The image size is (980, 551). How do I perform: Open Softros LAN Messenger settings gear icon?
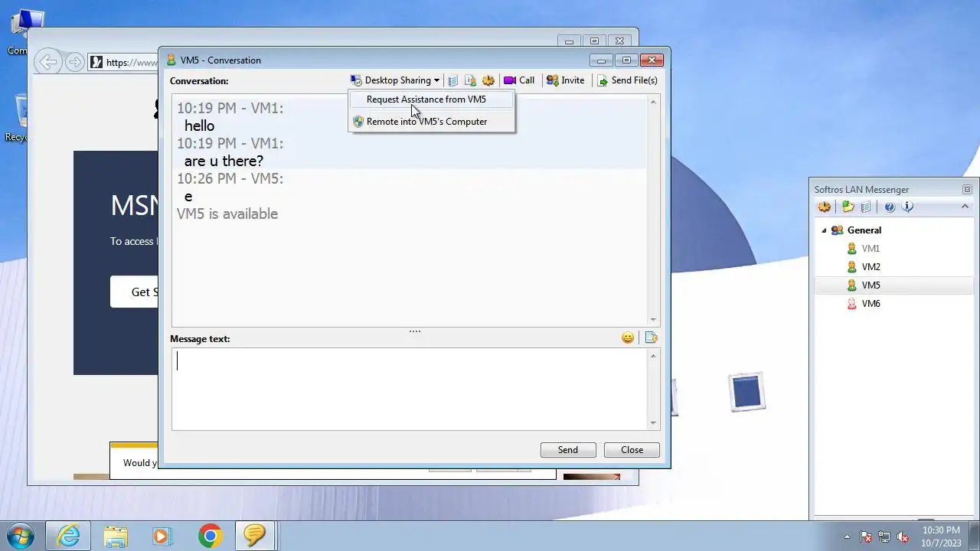pyautogui.click(x=825, y=207)
